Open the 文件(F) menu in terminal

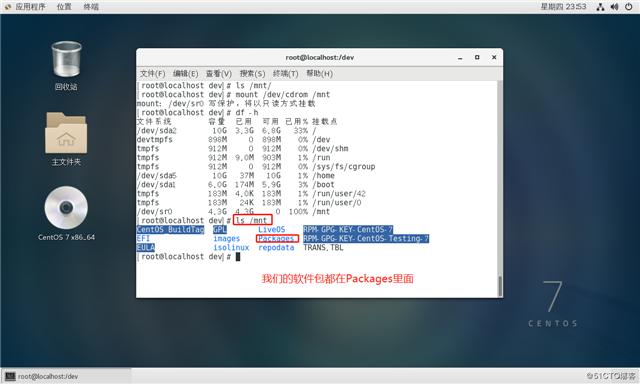pyautogui.click(x=152, y=73)
